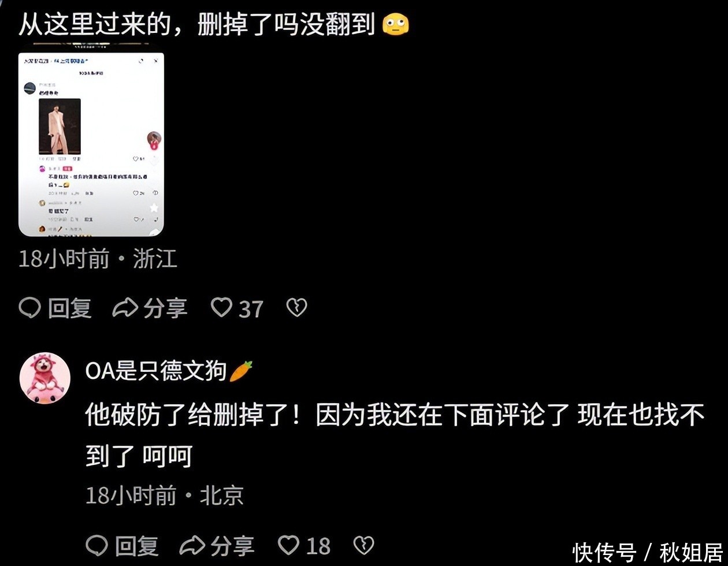The image size is (728, 566).
Task: Click the eye-roll emoji after 没翻到
Action: coord(396,24)
